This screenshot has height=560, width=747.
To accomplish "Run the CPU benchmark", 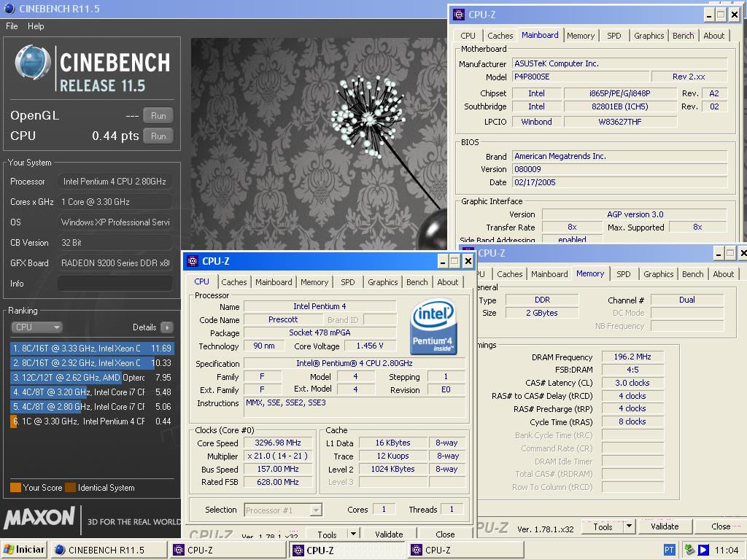I will pyautogui.click(x=158, y=136).
